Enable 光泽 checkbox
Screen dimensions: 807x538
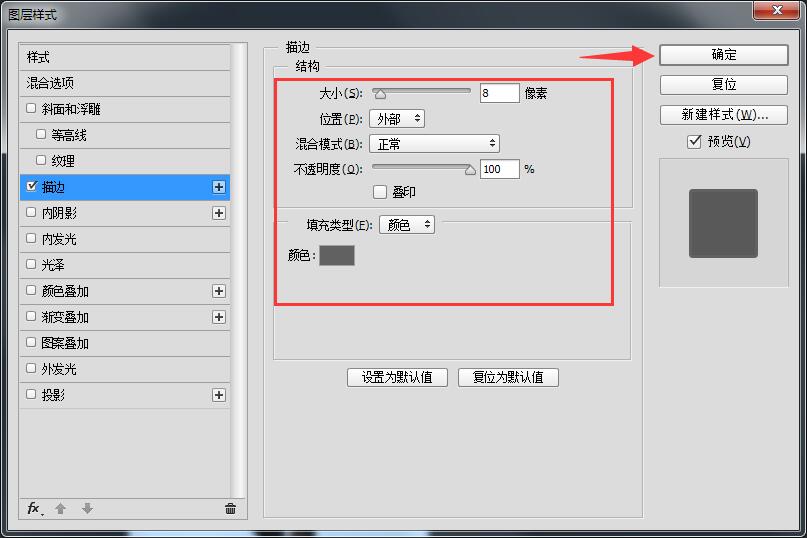31,264
